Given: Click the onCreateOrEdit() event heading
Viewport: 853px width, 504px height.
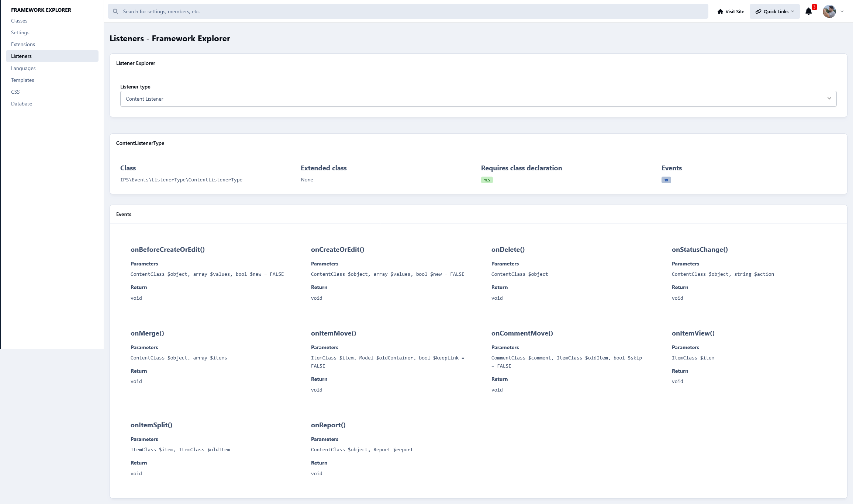Looking at the screenshot, I should pyautogui.click(x=338, y=250).
